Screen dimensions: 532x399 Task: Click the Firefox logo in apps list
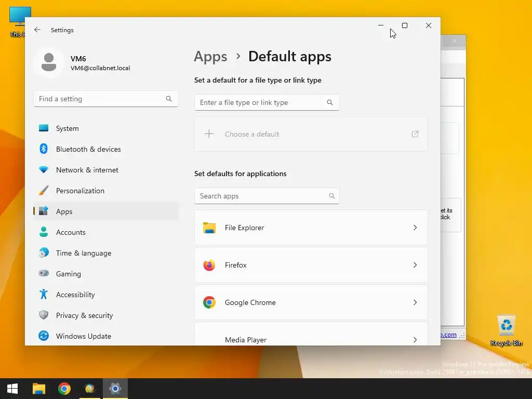click(209, 265)
